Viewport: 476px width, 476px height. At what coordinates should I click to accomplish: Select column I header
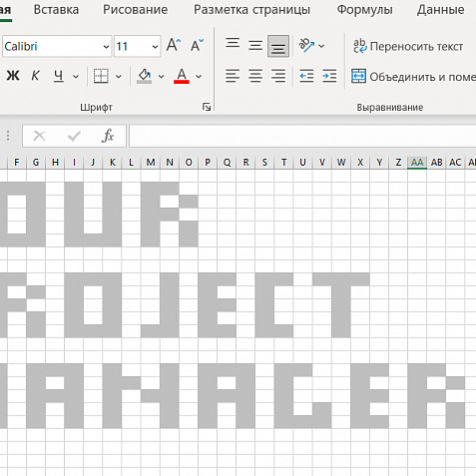[x=74, y=163]
